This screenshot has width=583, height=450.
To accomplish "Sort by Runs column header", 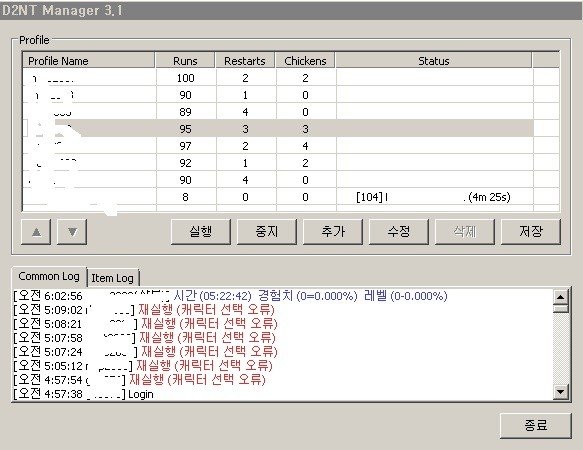I will click(185, 60).
